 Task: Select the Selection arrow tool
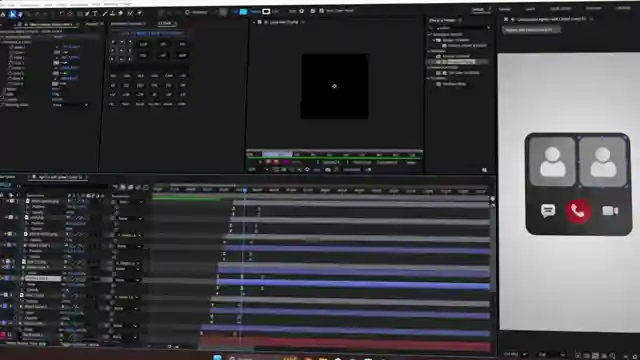(12, 14)
